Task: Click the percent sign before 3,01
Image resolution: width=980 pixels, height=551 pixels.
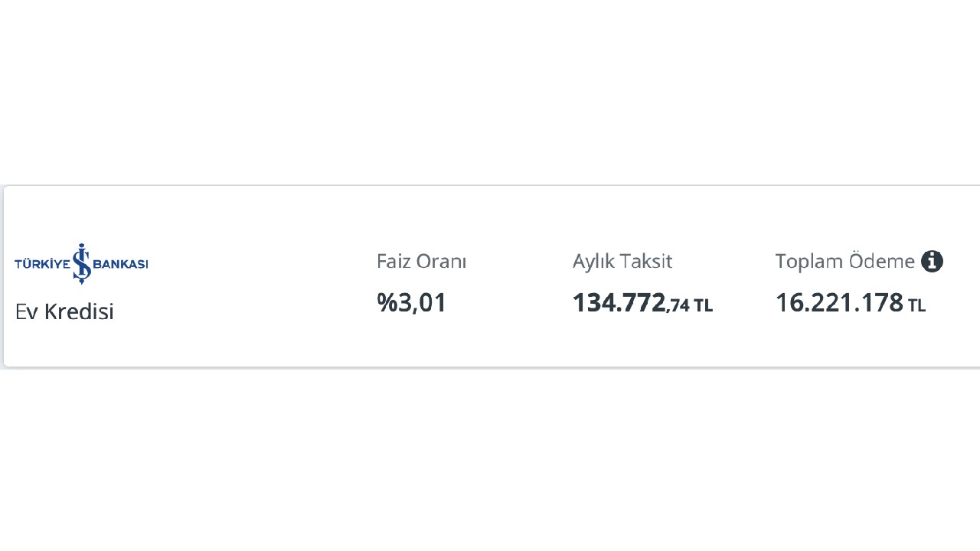Action: click(x=387, y=303)
